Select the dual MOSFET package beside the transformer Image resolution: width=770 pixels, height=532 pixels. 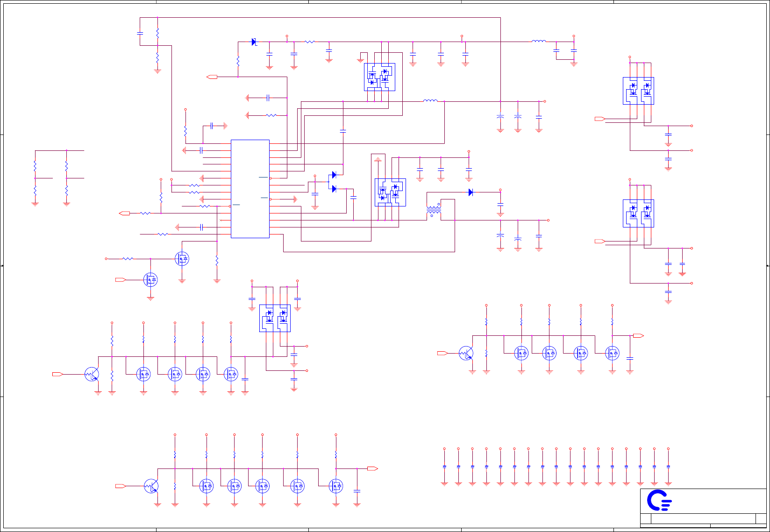[390, 192]
